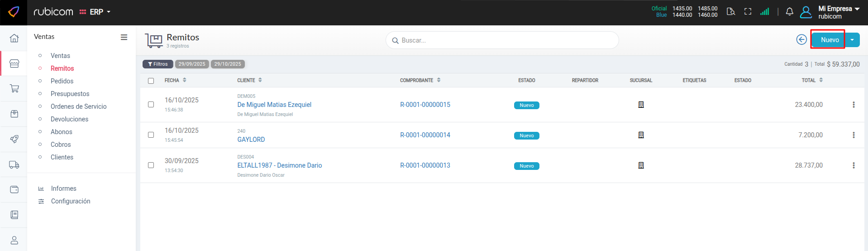Screen dimensions: 868x251
Task: Open the wallet icon in the sidebar
Action: pos(14,189)
